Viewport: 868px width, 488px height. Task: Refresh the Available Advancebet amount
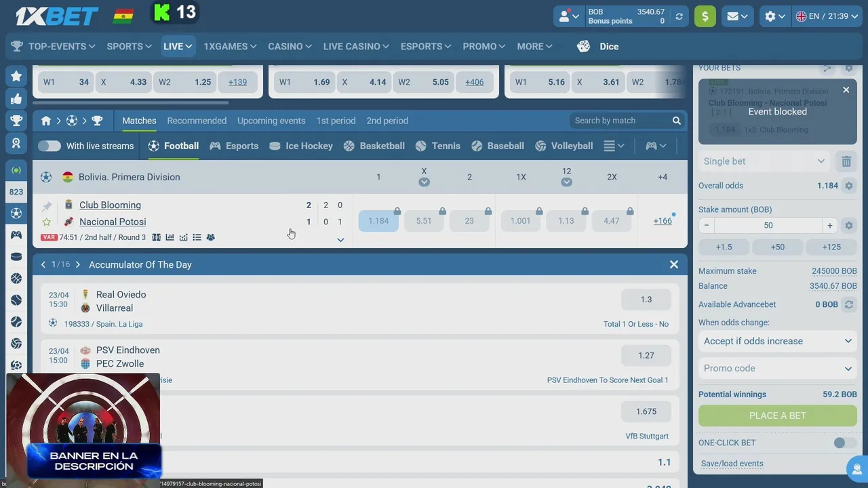click(x=848, y=305)
